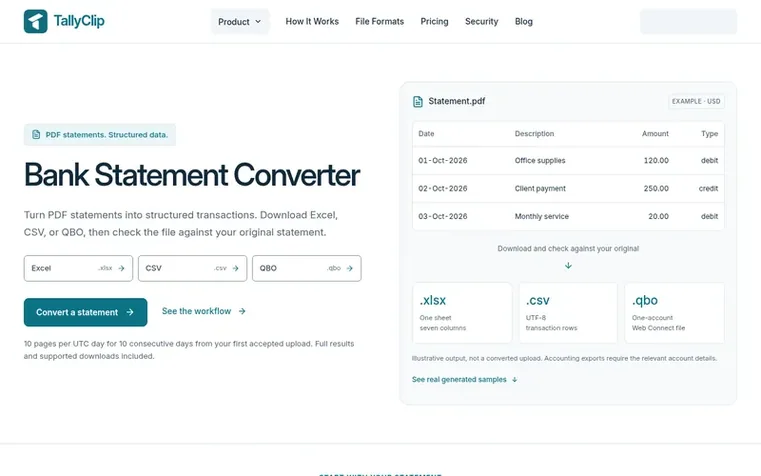Click the down arrow under Download and check
Image resolution: width=761 pixels, height=476 pixels.
(x=568, y=265)
